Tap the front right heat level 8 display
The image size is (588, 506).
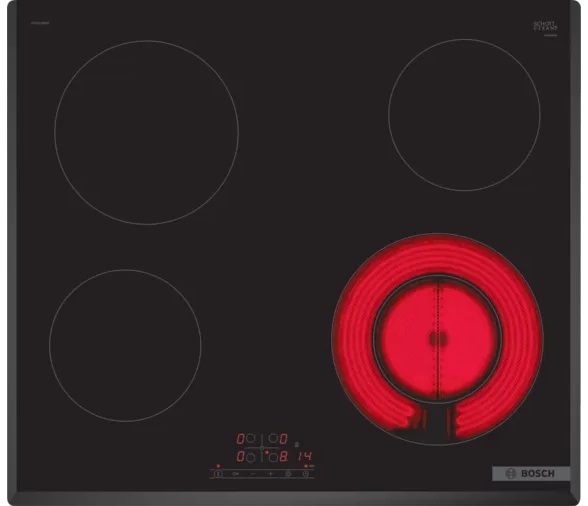point(284,456)
